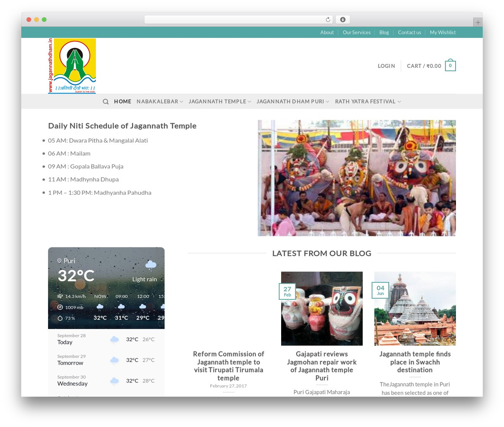Click the 'February 27, 2017' post date
Viewport: 504px width, 427px height.
[228, 386]
